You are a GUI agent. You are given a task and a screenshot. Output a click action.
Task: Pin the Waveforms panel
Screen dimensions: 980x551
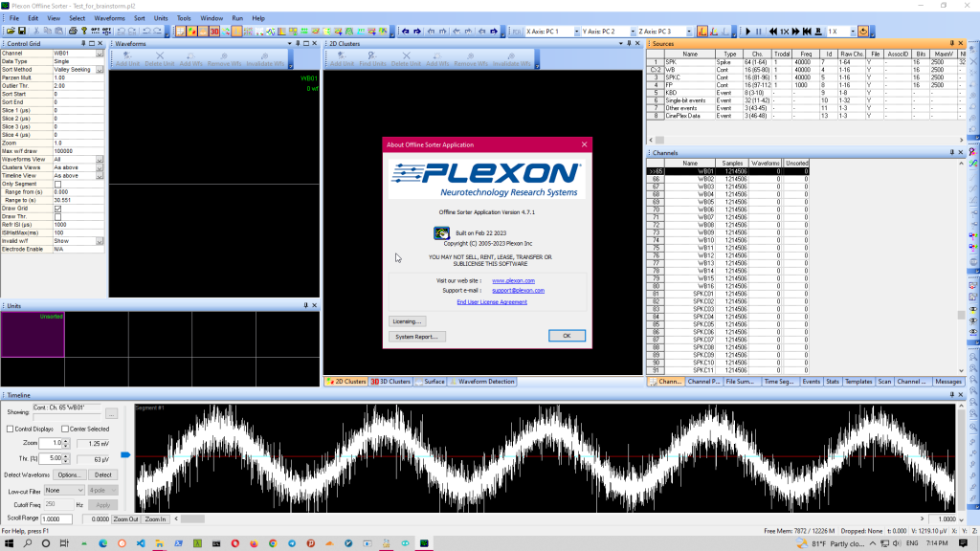tap(299, 44)
